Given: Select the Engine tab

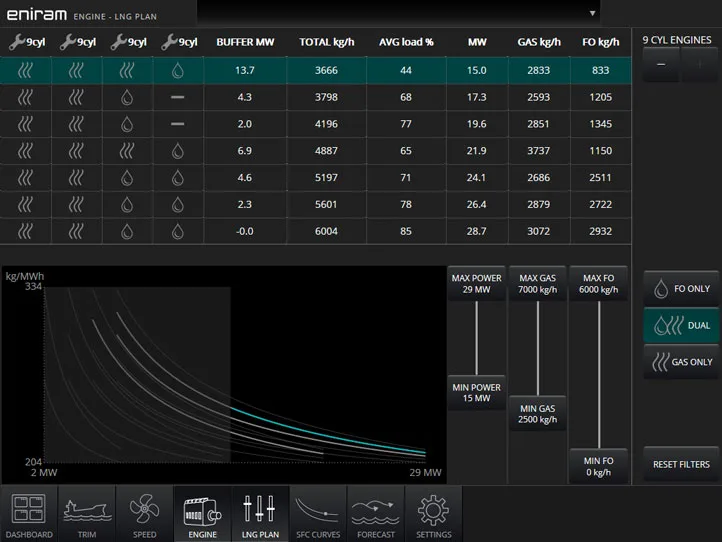Looking at the screenshot, I should pyautogui.click(x=203, y=513).
